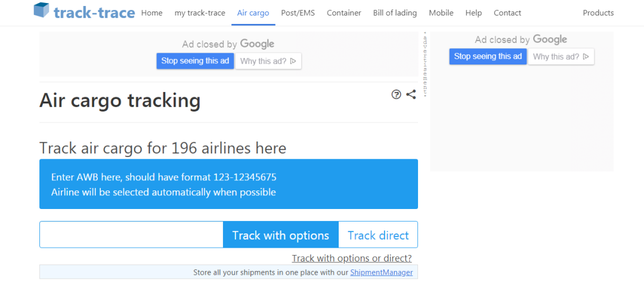644x292 pixels.
Task: Follow the ShipmentManager link
Action: (x=381, y=272)
